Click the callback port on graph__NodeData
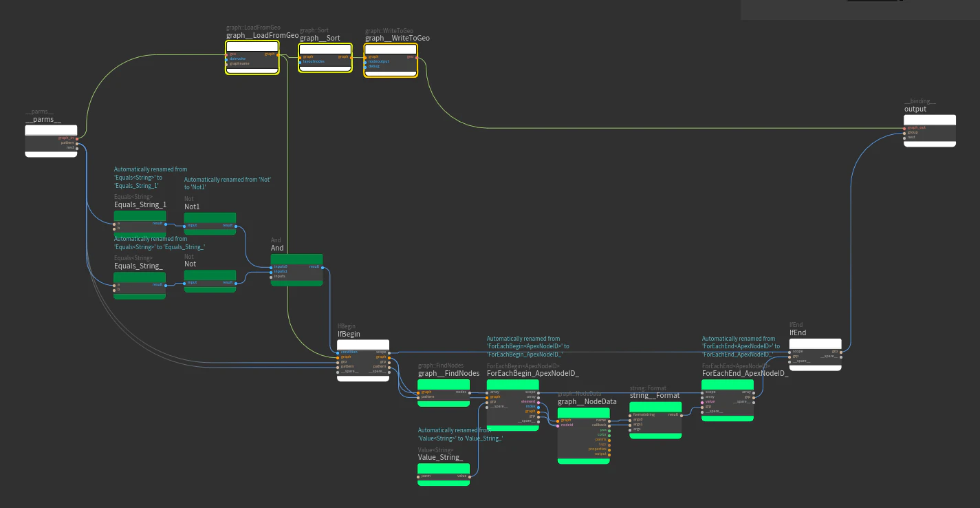 pos(609,425)
